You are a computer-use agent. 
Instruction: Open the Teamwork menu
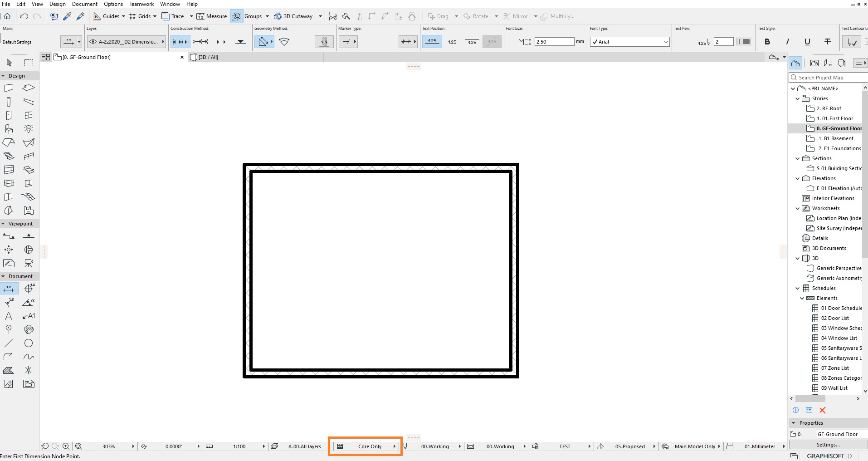pos(141,4)
